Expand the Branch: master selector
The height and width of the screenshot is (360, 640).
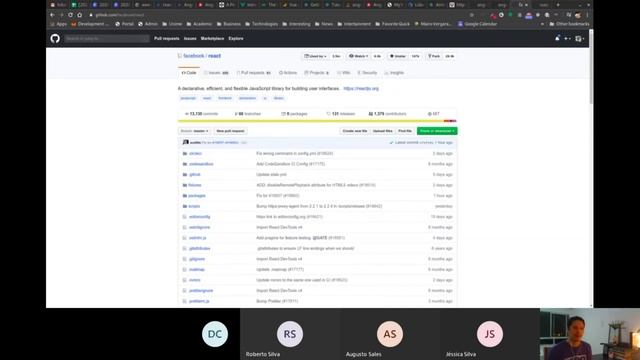point(195,131)
